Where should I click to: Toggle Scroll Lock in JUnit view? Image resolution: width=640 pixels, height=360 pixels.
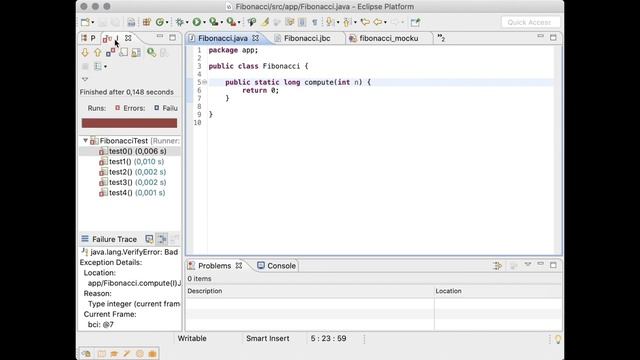coord(123,52)
